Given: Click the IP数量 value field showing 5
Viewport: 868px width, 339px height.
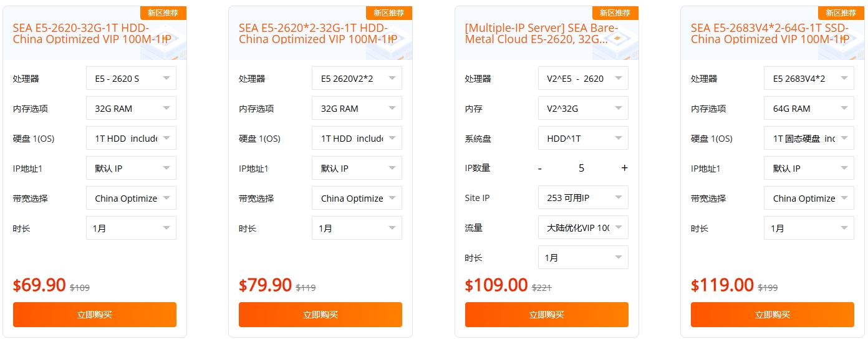Looking at the screenshot, I should click(582, 168).
